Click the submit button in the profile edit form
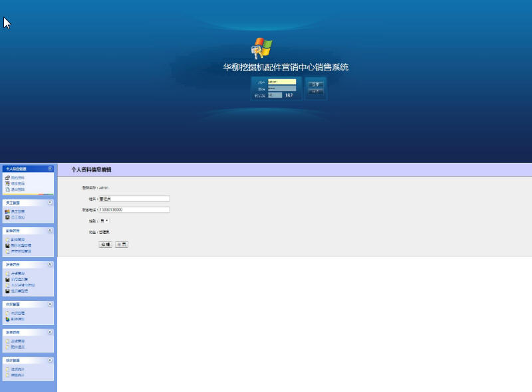Viewport: 532px width, 392px height. coord(105,245)
